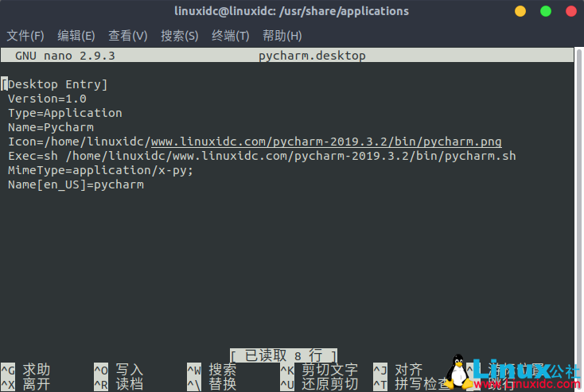584x392 pixels.
Task: Click the ^K 剪切文字 shortcut
Action: tap(319, 370)
